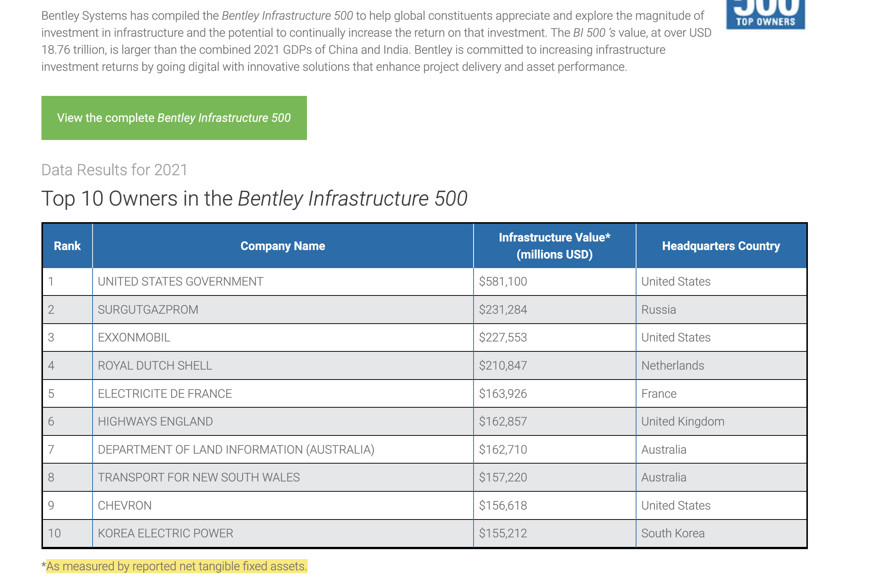The width and height of the screenshot is (876, 588).
Task: Click the Highways England entry
Action: [x=155, y=421]
